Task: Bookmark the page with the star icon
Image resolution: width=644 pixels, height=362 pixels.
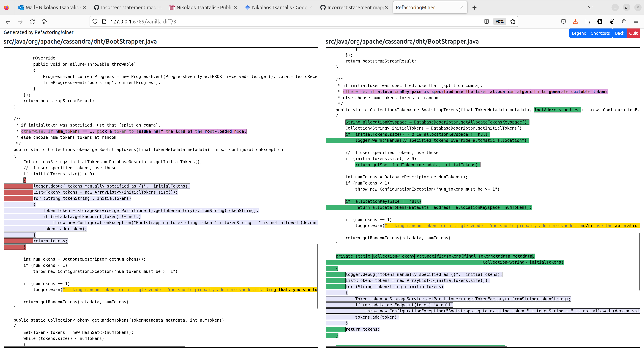Action: (x=513, y=21)
